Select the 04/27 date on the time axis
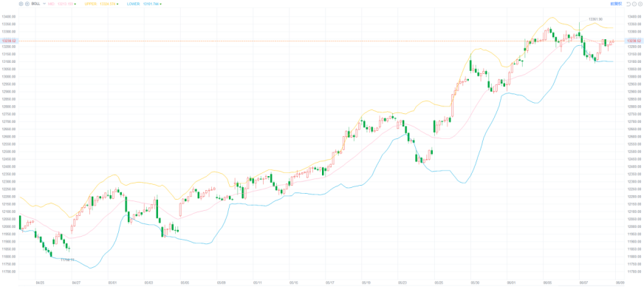644x287 pixels. coord(76,283)
